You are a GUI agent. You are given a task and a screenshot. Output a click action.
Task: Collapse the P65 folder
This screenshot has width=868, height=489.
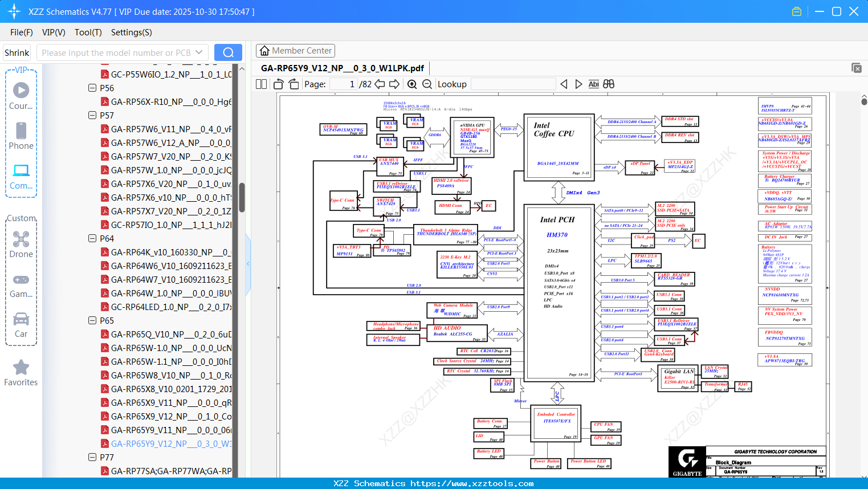pos(92,320)
